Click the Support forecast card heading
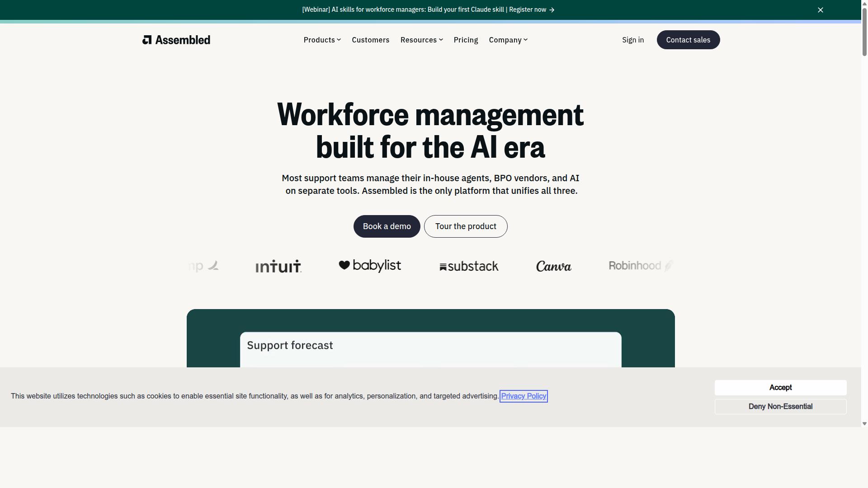Screen dimensions: 868x488 tap(290, 345)
